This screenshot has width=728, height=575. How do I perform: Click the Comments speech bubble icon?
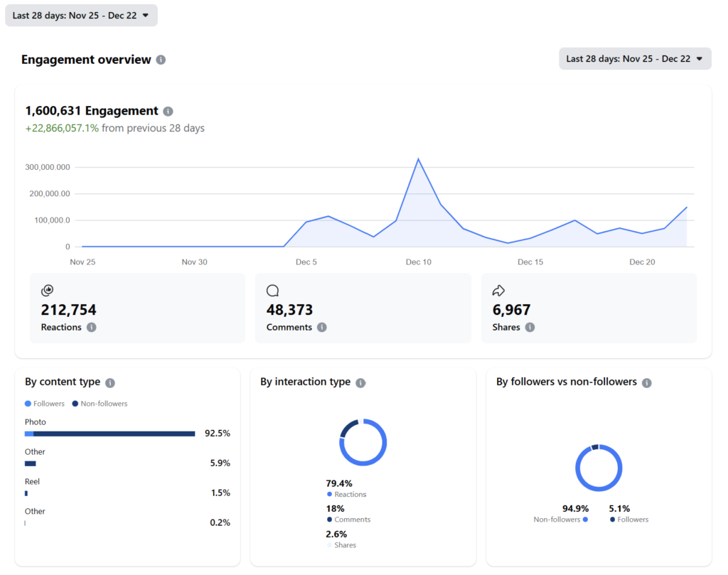272,290
